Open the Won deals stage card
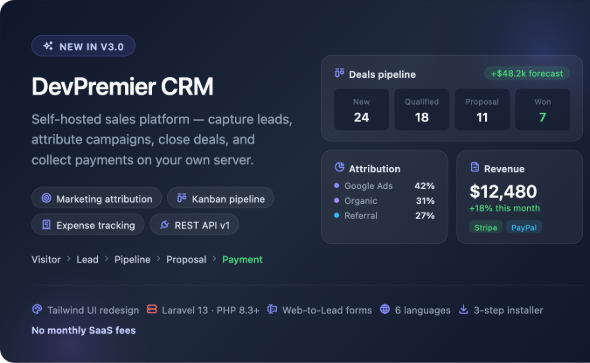 [543, 109]
